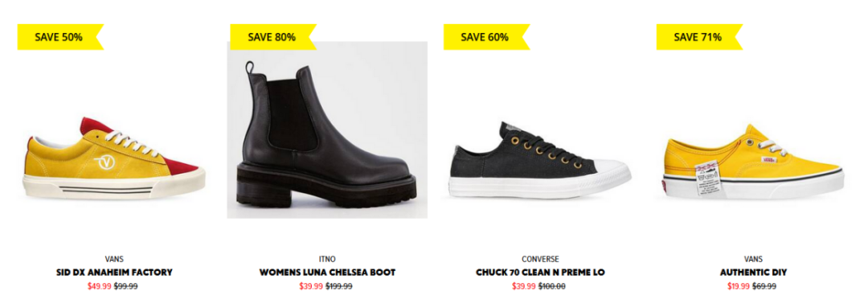
Task: Open the black Chelsea boot product image
Action: pyautogui.click(x=327, y=129)
